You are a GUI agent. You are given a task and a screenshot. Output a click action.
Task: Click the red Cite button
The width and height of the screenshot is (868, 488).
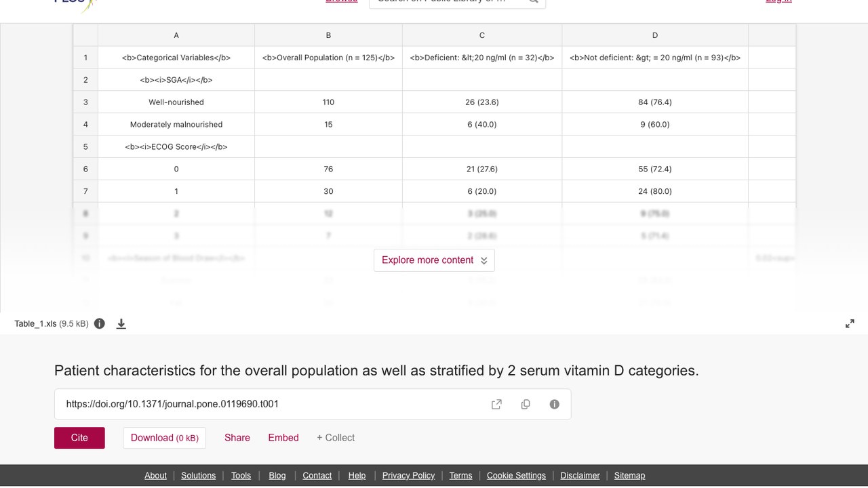coord(79,438)
